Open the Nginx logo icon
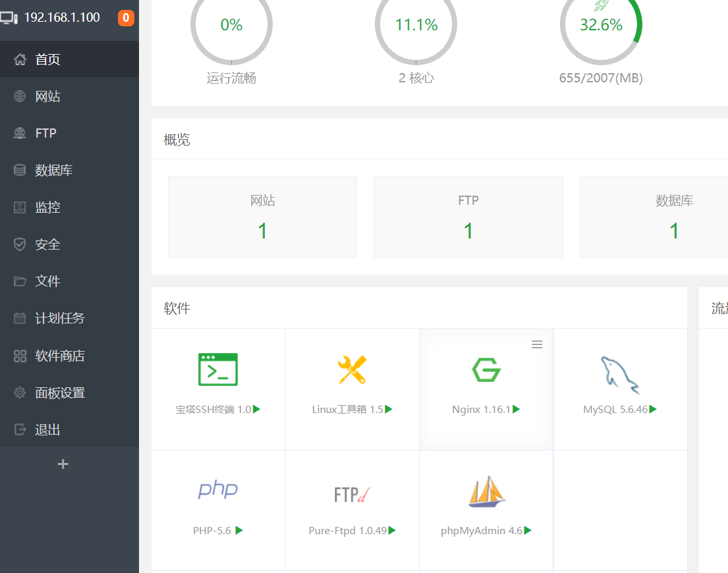The width and height of the screenshot is (728, 573). click(486, 369)
